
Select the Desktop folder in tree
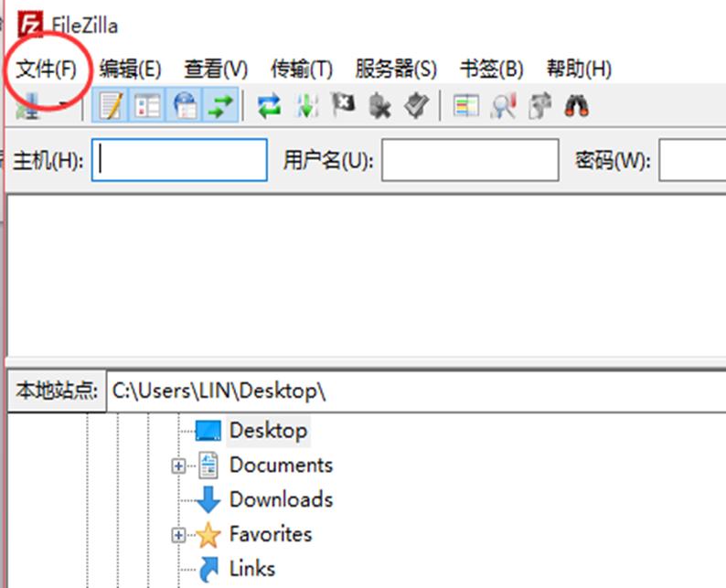[268, 431]
